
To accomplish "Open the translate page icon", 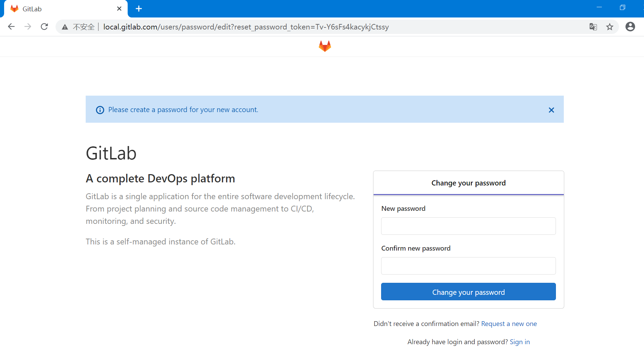I will point(593,27).
